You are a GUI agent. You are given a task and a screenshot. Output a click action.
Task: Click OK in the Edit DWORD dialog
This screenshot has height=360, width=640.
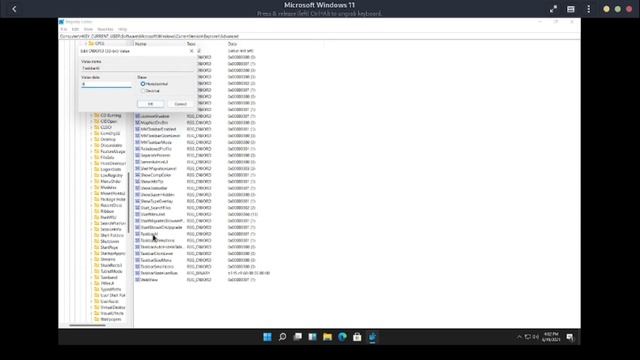[150, 104]
